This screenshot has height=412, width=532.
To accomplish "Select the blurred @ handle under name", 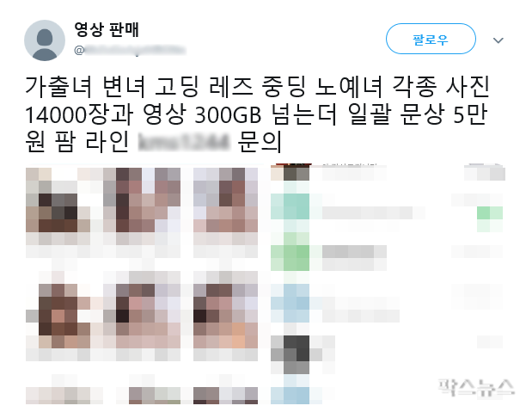I will click(130, 50).
